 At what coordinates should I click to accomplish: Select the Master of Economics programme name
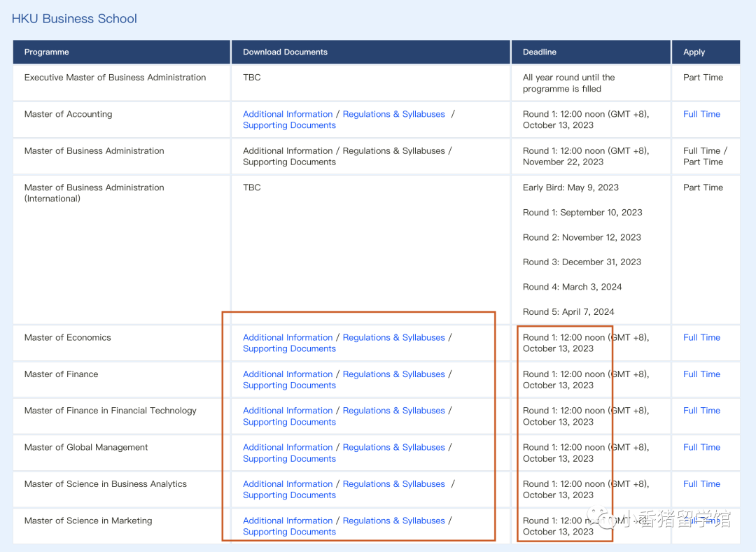(x=67, y=338)
